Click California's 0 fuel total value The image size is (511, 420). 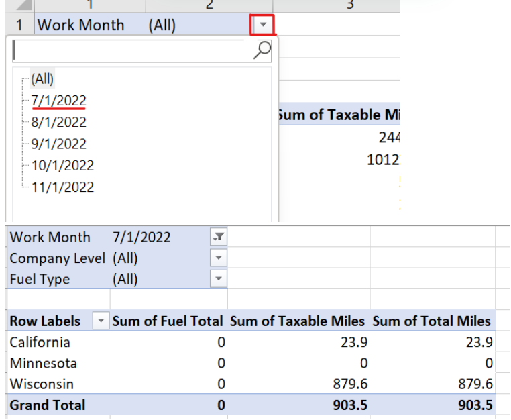(x=221, y=342)
